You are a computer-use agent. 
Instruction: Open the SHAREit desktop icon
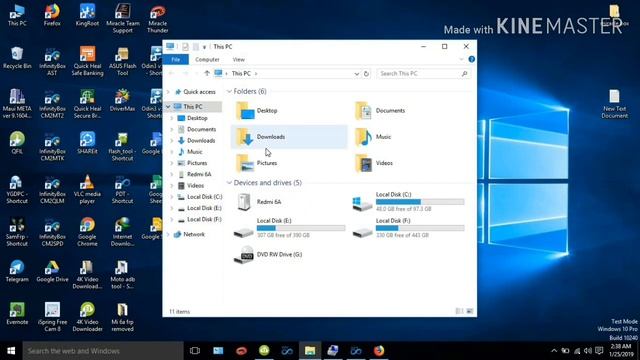click(87, 143)
